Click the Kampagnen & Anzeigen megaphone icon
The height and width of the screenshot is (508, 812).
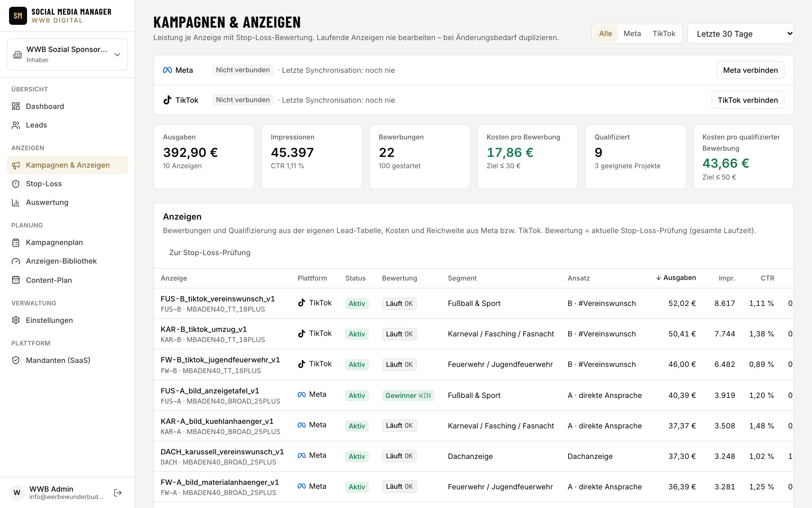coord(16,165)
